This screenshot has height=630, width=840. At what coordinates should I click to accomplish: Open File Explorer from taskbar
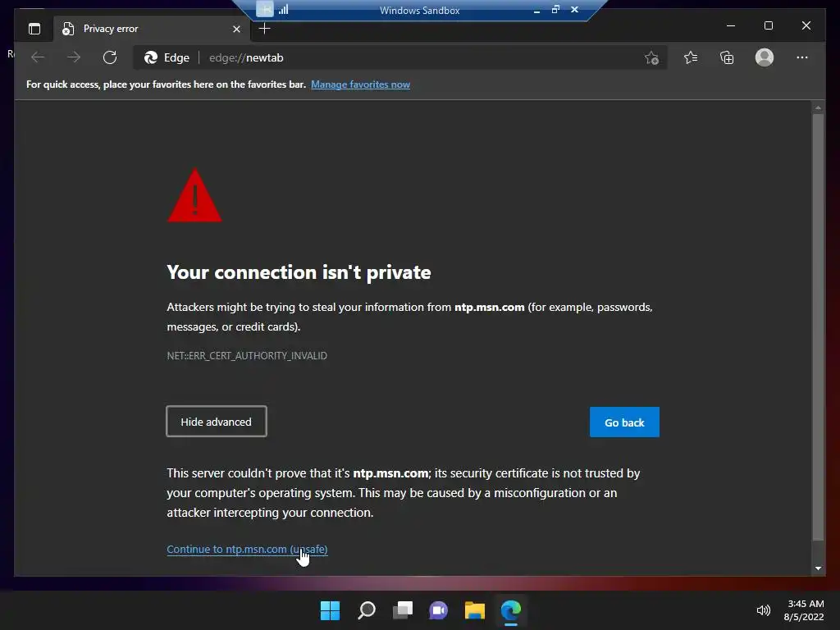tap(475, 610)
